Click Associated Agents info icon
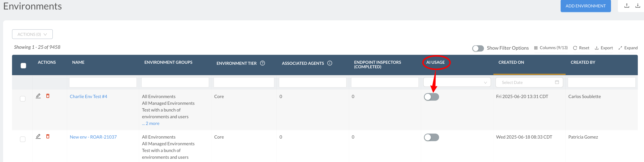Image resolution: width=644 pixels, height=162 pixels. pos(330,63)
